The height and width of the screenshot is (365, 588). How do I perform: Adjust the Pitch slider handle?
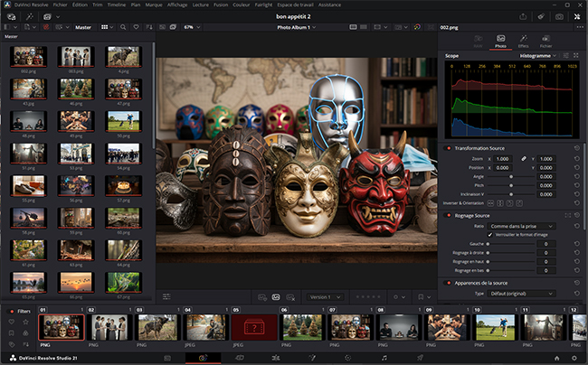[511, 185]
